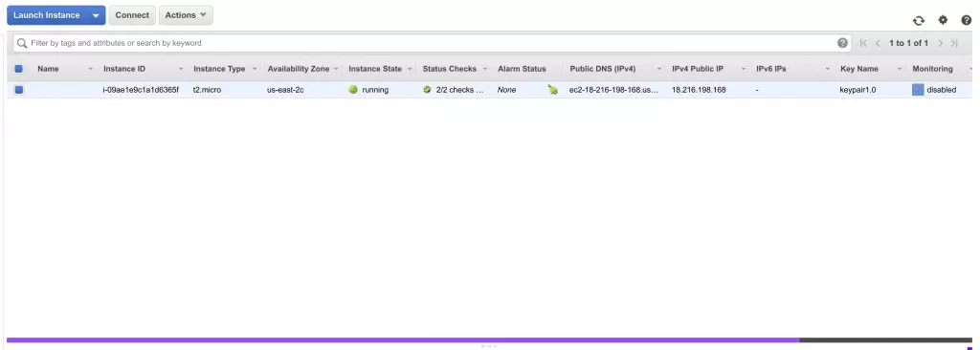Click the magnifier icon in the filter bar
The image size is (980, 350).
point(23,43)
